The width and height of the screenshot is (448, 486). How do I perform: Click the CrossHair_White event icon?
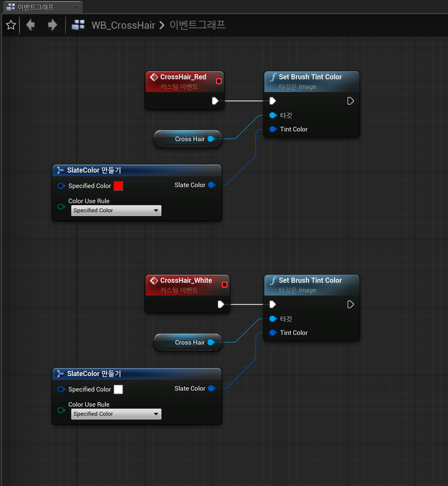click(154, 281)
